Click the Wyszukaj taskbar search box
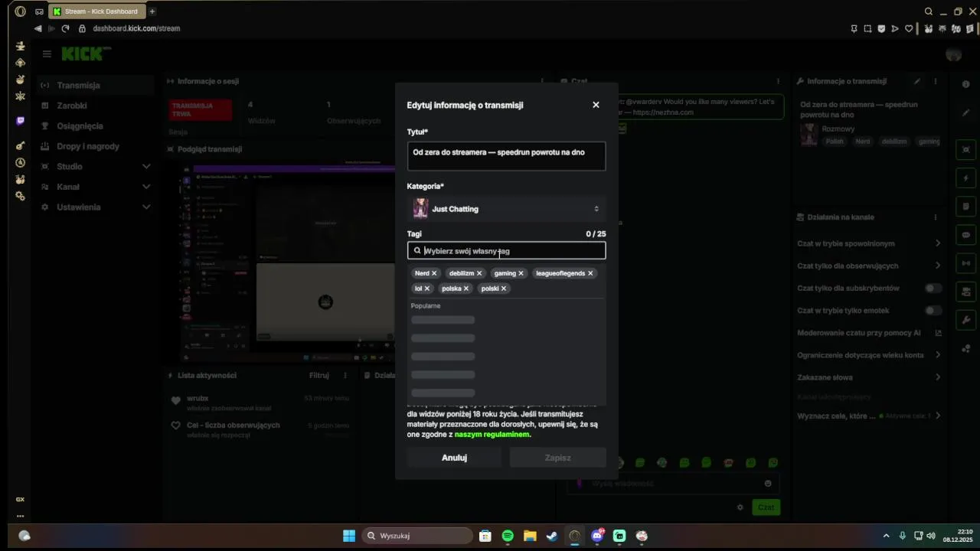The width and height of the screenshot is (980, 551). (x=417, y=536)
